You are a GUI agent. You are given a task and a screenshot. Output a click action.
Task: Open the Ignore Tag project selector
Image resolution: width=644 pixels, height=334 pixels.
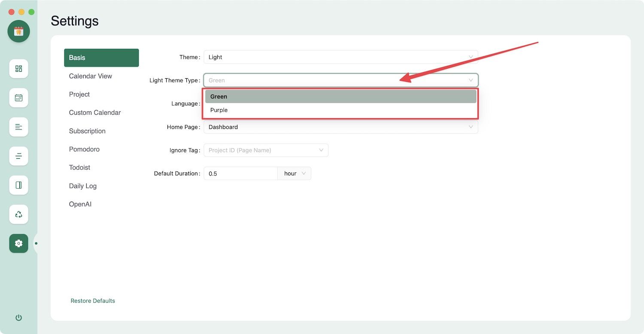point(266,150)
